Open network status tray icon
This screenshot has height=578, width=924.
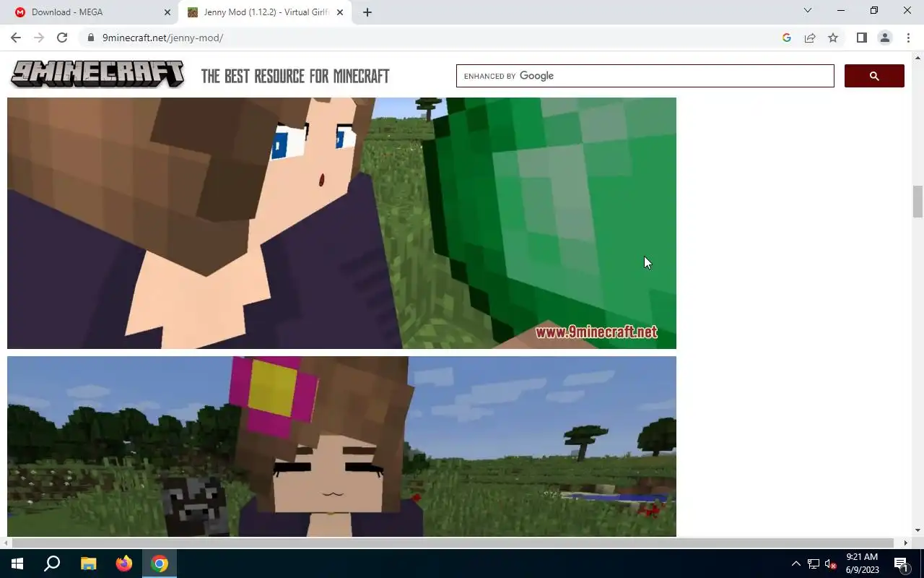pos(814,564)
